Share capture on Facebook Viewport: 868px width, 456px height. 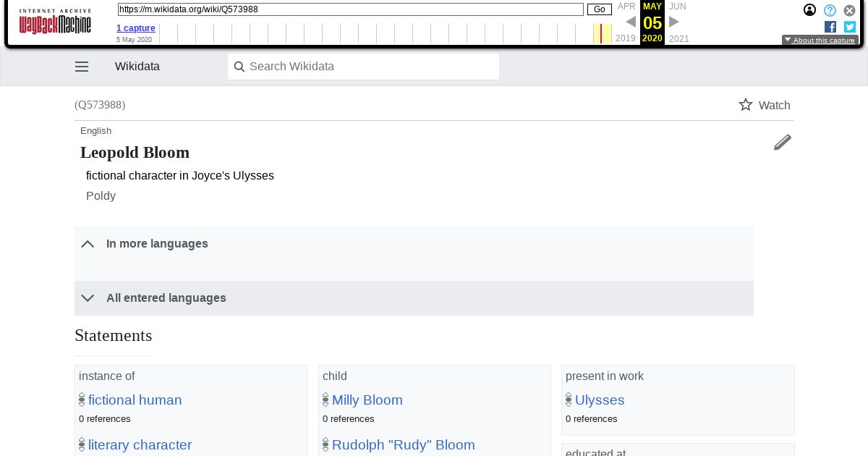tap(830, 27)
